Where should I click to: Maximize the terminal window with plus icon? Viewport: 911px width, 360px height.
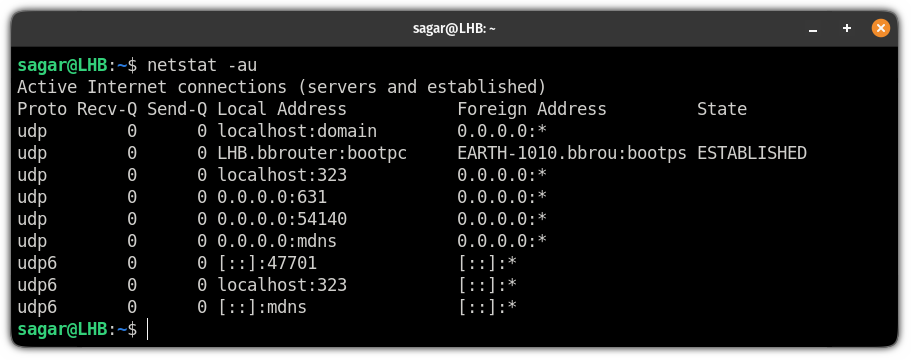(x=847, y=28)
